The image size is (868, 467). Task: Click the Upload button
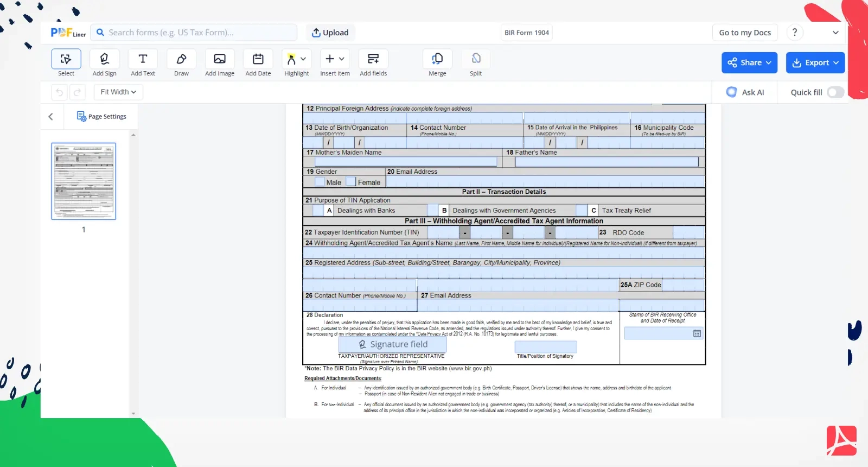click(330, 33)
